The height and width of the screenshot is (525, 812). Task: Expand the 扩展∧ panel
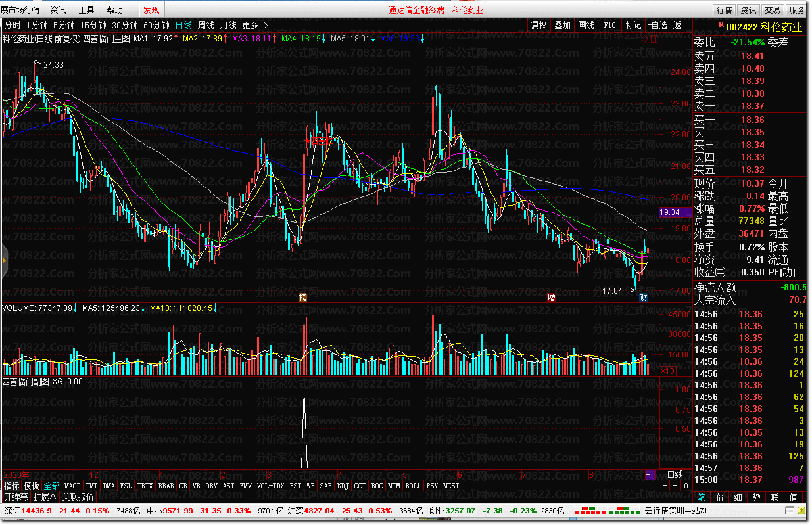[45, 497]
